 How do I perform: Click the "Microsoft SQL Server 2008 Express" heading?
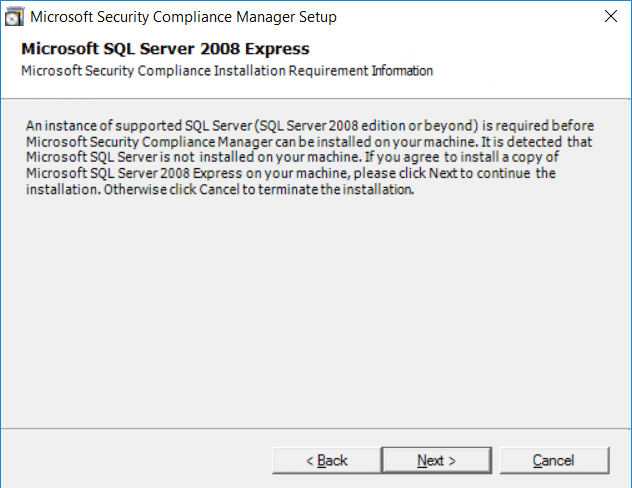pos(165,49)
